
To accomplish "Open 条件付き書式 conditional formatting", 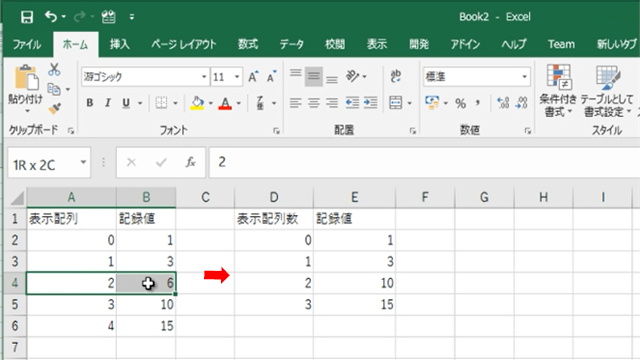I will coord(558,91).
